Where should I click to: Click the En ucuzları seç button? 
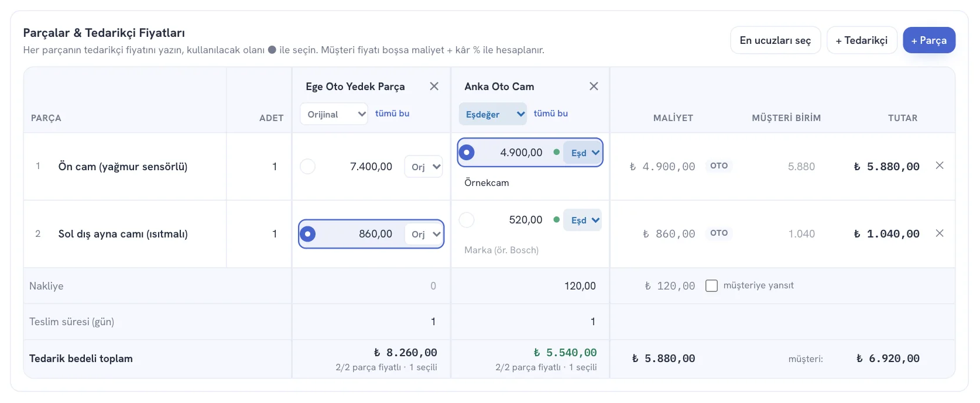click(x=775, y=40)
